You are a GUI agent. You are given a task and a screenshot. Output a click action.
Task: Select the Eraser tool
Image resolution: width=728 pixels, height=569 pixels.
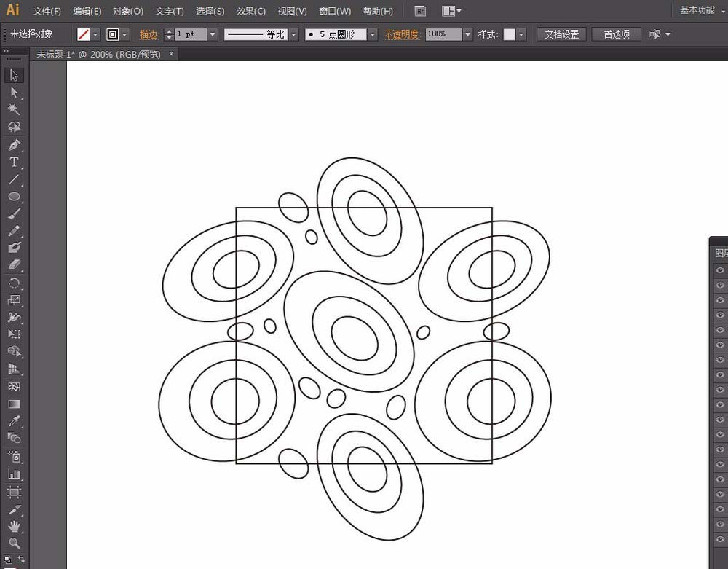[14, 264]
